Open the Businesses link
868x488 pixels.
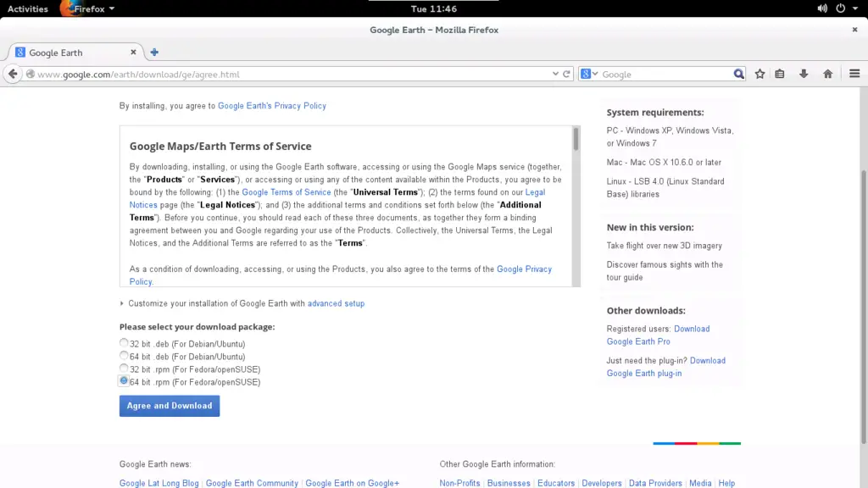509,483
